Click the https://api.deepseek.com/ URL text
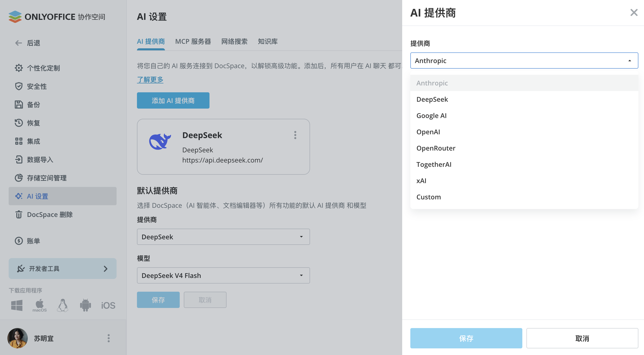644x355 pixels. coord(222,160)
